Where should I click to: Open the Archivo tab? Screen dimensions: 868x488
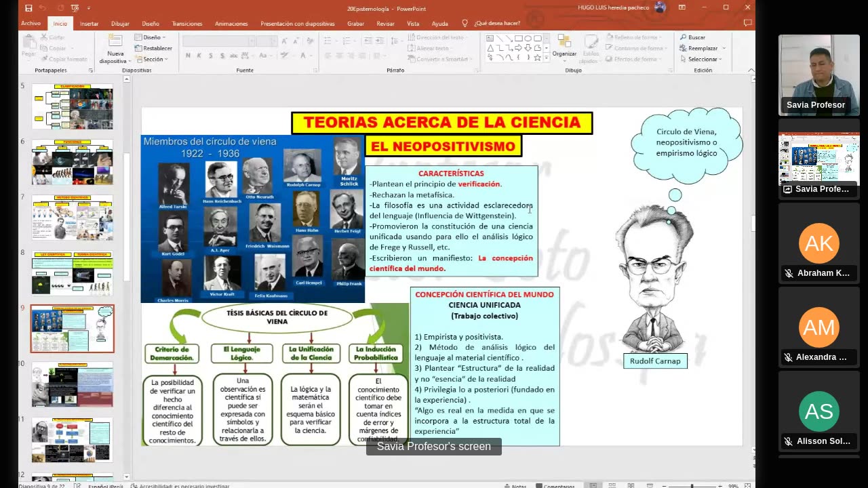[31, 23]
